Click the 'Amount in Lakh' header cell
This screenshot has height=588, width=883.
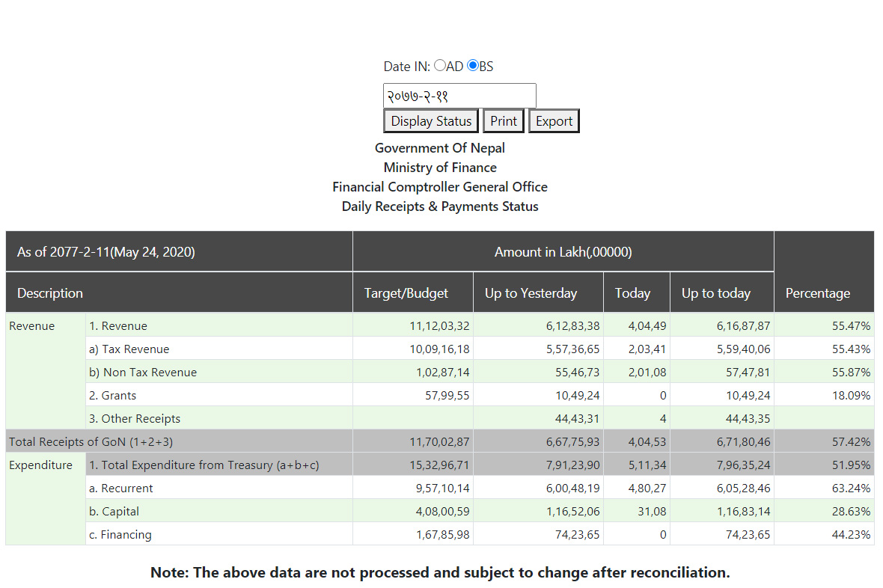[563, 252]
